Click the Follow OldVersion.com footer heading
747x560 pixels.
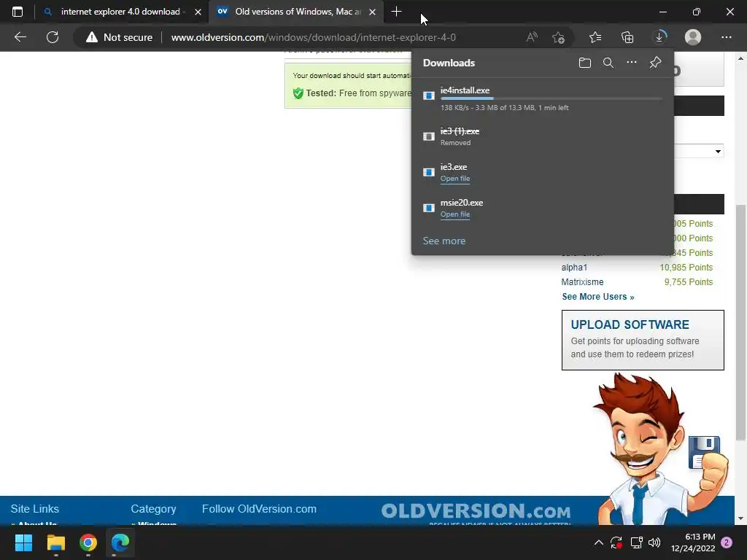pos(259,509)
